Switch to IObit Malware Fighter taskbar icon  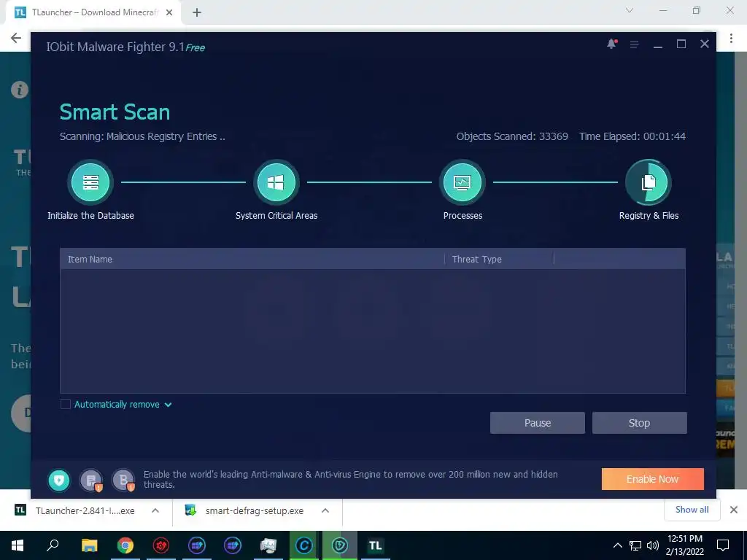[340, 545]
